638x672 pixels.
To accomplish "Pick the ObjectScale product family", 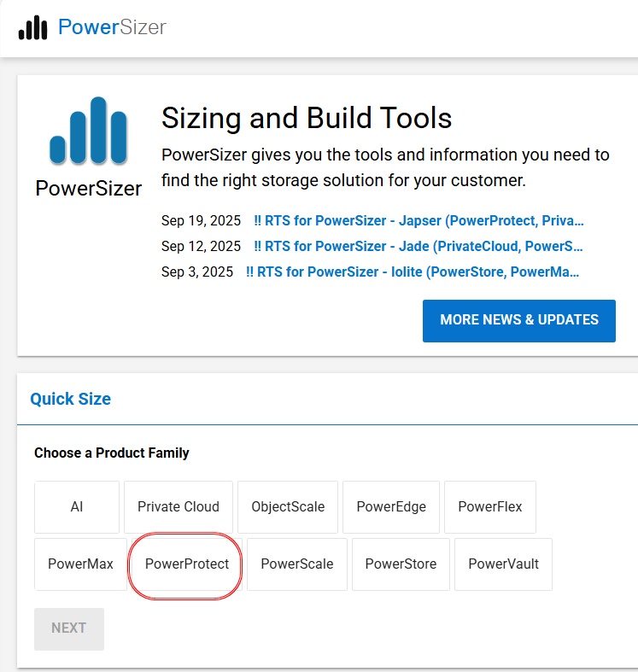I will 288,506.
